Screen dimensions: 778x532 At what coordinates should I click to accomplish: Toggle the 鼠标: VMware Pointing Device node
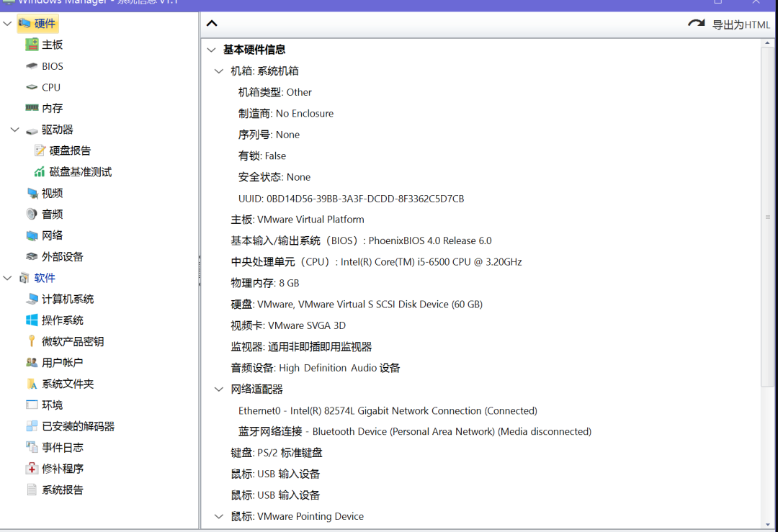click(x=219, y=516)
